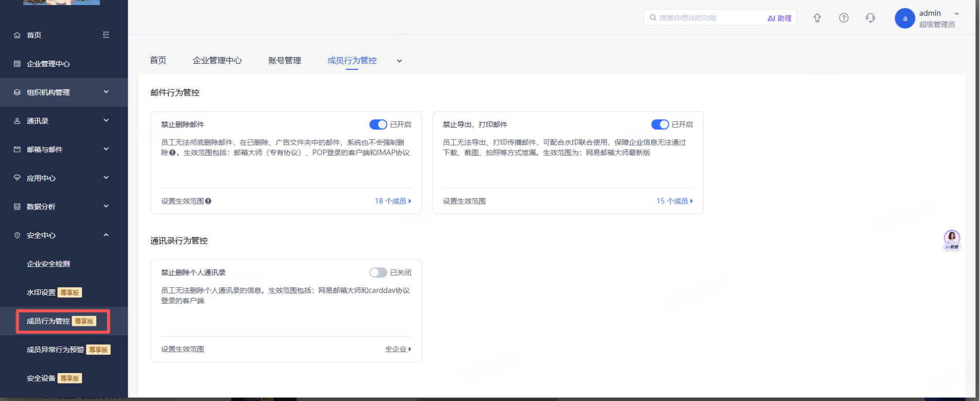Click the 首页 sidebar menu label
Screen dimensions: 980x401
[x=34, y=35]
